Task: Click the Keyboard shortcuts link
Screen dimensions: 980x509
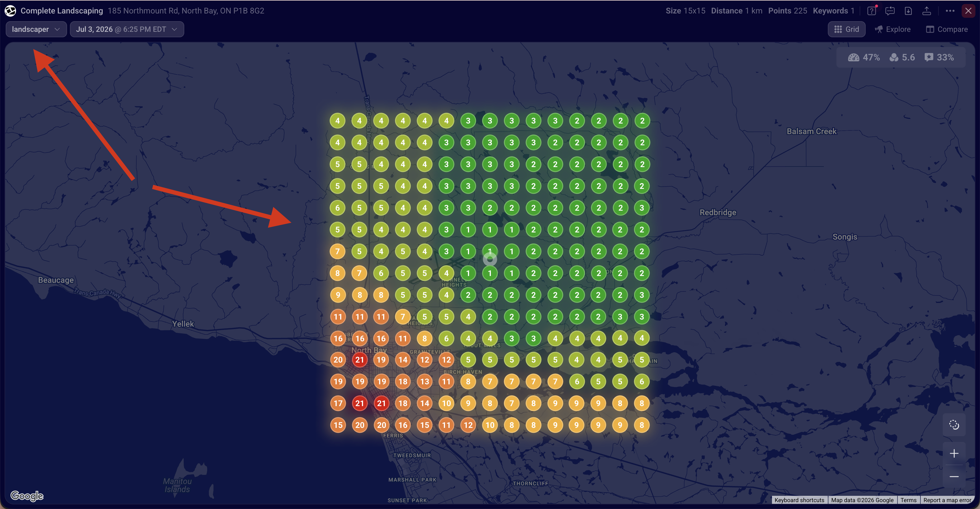Action: click(799, 500)
